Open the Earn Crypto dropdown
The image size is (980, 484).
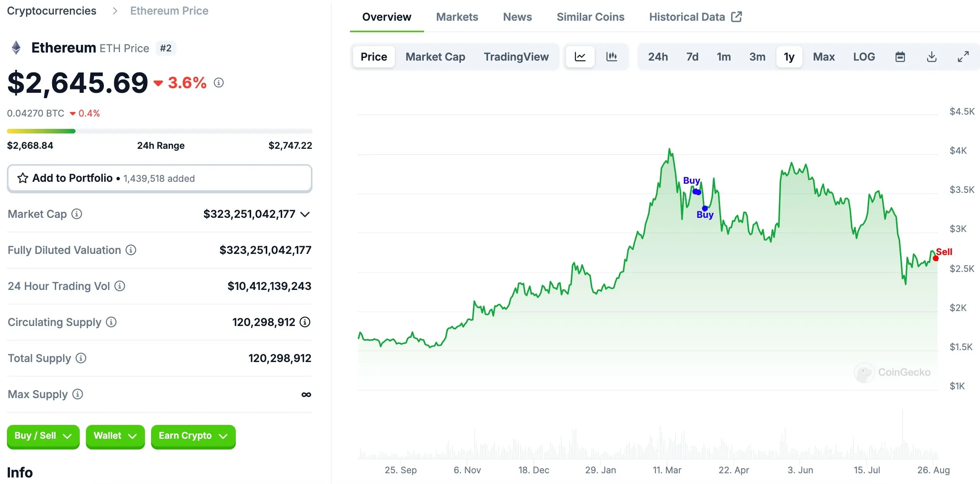click(193, 436)
